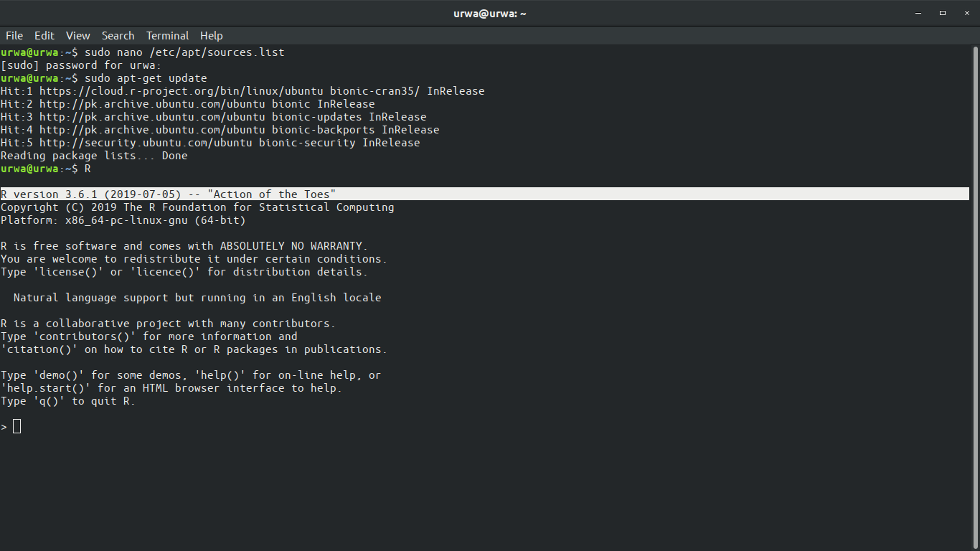Click the 'ABSOLUTELY NO WARRANTY' line
This screenshot has width=980, height=551.
pos(184,246)
